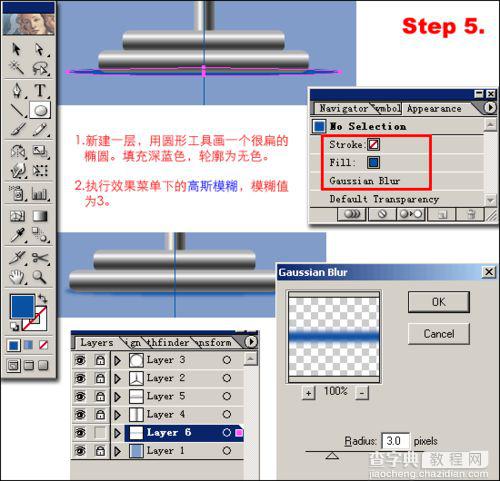The height and width of the screenshot is (481, 500).
Task: Activate the Zoom magnifier tool
Action: (x=40, y=276)
